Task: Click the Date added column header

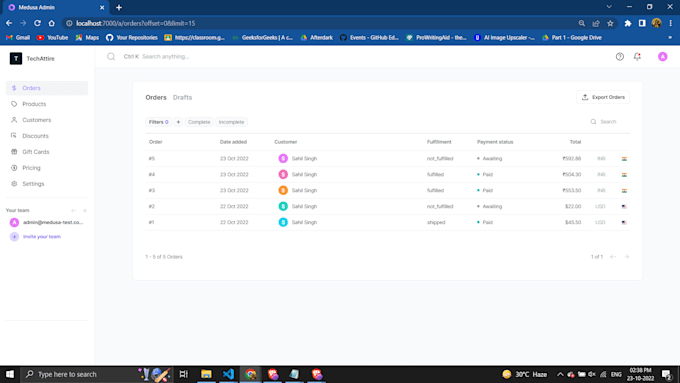Action: click(x=233, y=142)
